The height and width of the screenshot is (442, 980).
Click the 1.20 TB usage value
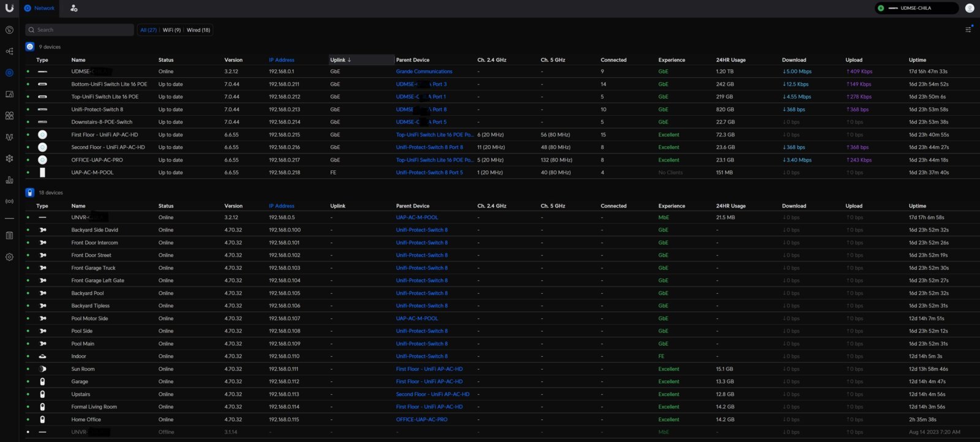pos(725,72)
